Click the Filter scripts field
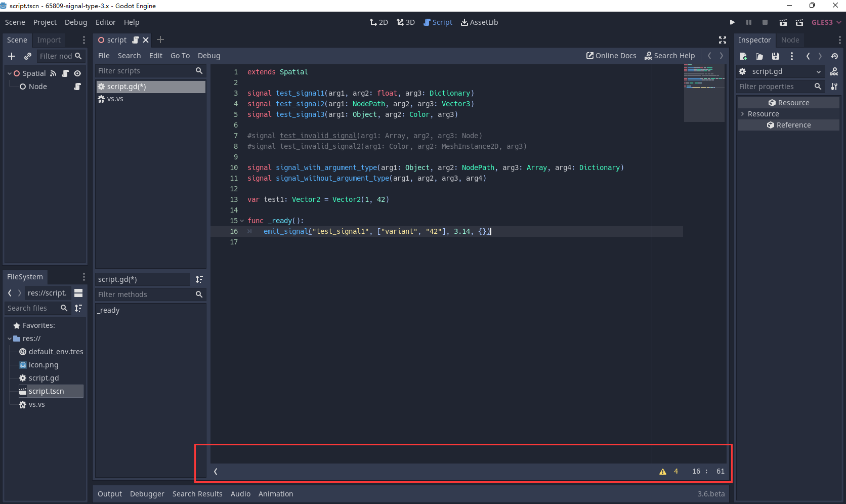 point(150,71)
